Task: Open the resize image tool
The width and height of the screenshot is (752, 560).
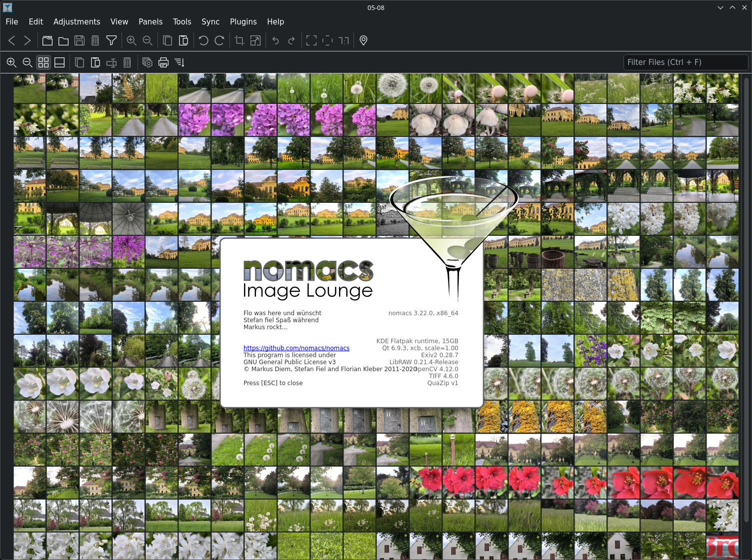Action: [x=255, y=40]
